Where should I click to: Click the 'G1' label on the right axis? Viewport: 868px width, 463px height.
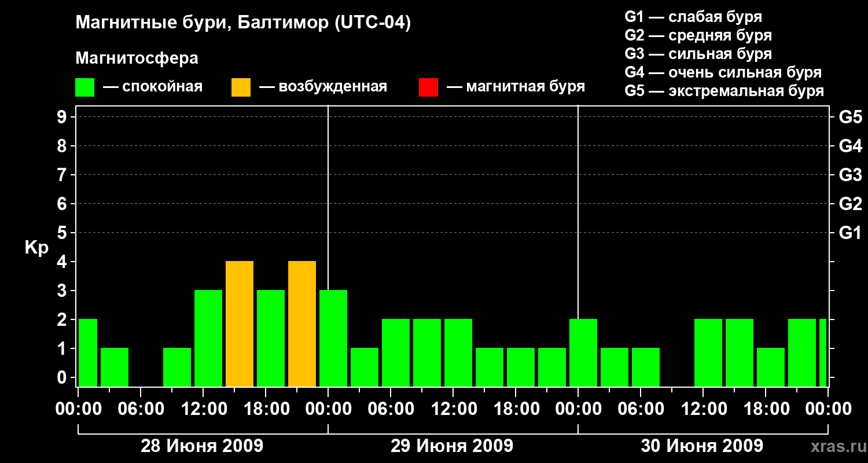850,233
